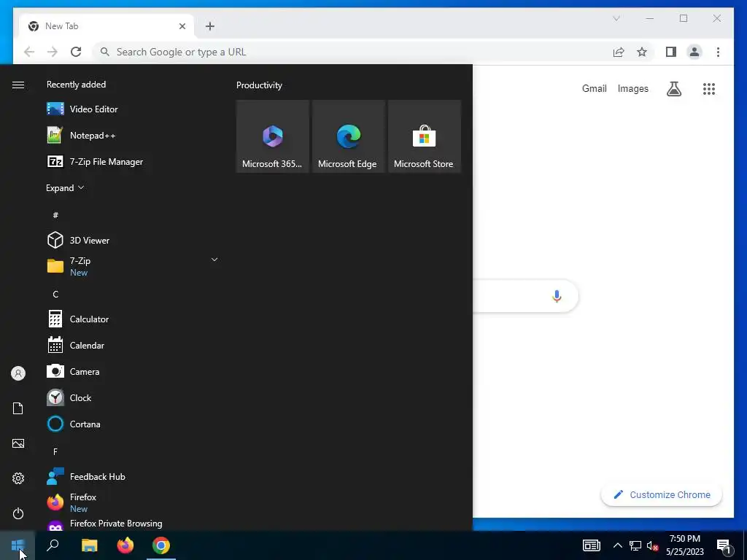Click the F letter group header
The height and width of the screenshot is (560, 747).
[55, 451]
